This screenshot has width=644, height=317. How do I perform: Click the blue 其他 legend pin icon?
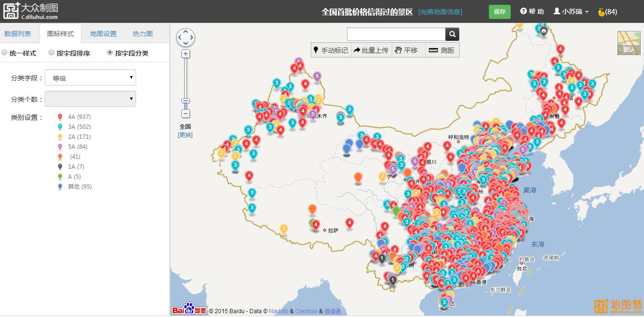point(59,187)
